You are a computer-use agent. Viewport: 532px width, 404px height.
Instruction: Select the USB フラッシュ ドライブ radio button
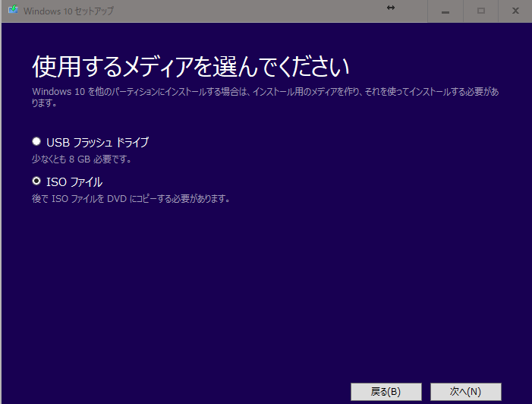[36, 141]
